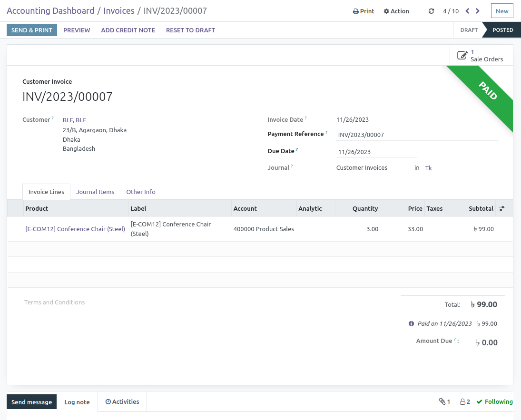Image resolution: width=521 pixels, height=420 pixels.
Task: Click the info icon beside Paid on 11/26/2023
Action: (x=411, y=323)
